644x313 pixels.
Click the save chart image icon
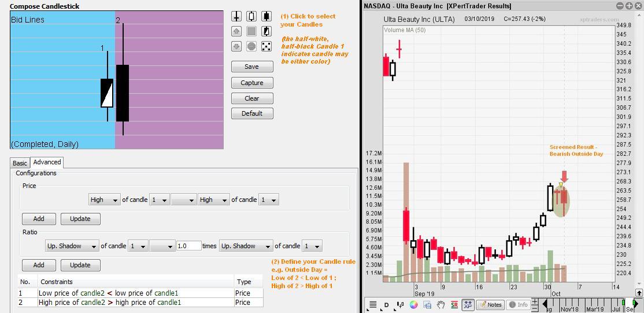click(x=427, y=305)
